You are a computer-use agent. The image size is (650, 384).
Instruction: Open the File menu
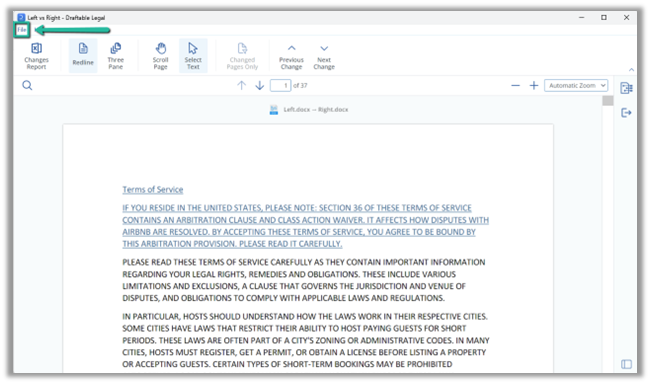[22, 30]
